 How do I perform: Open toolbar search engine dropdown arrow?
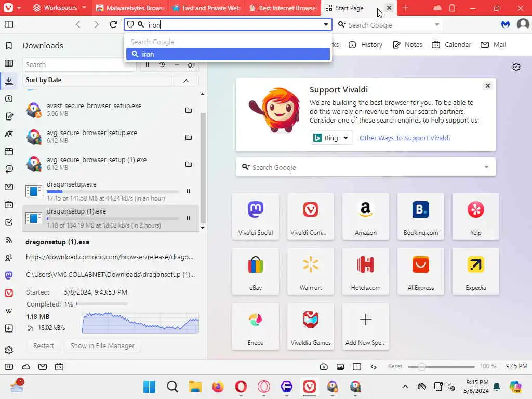(437, 24)
